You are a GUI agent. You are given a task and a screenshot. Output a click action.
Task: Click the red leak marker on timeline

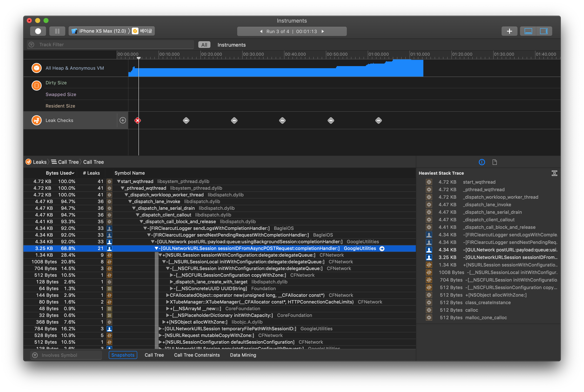(137, 120)
